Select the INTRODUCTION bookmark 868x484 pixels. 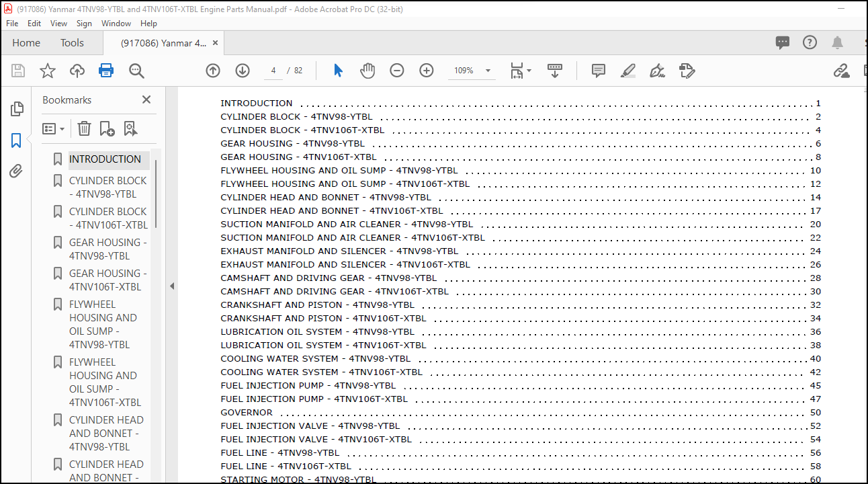[x=105, y=159]
